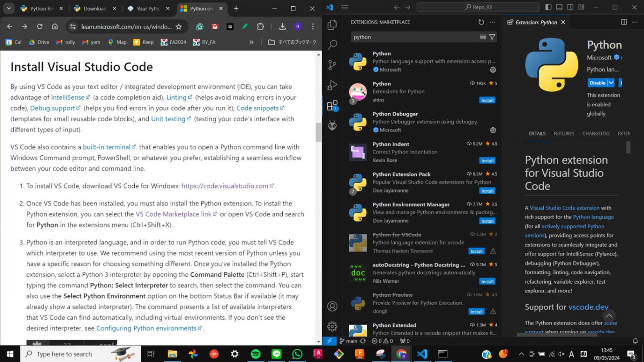The image size is (644, 362).
Task: Click the Chrome page vertical scrollbar thumb
Action: pyautogui.click(x=318, y=132)
